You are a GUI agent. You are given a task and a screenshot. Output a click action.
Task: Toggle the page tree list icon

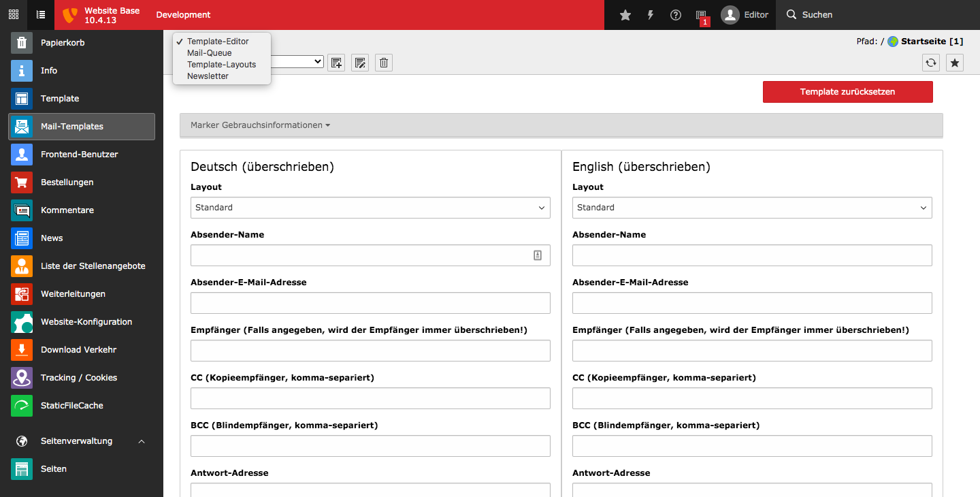pyautogui.click(x=41, y=15)
